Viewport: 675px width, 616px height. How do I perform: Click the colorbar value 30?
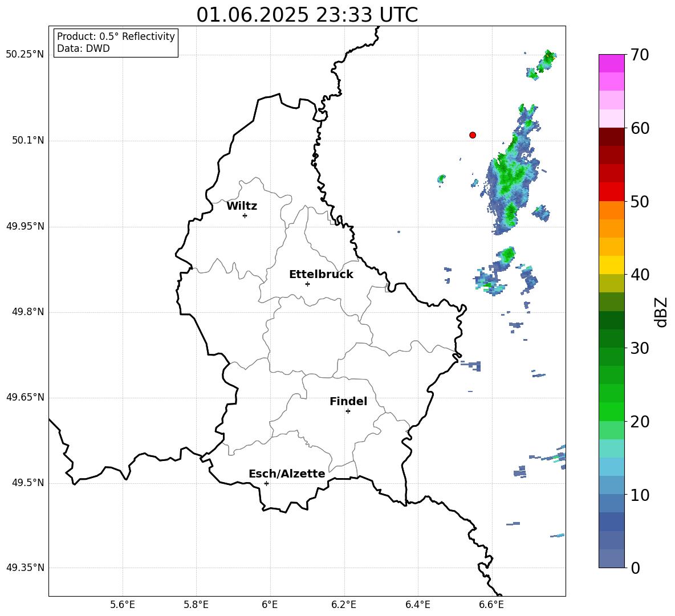point(640,348)
